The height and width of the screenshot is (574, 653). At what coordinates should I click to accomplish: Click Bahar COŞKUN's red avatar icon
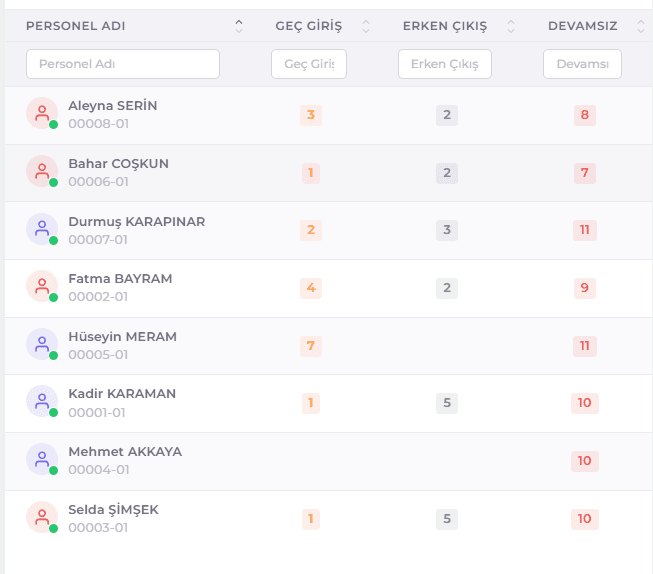pos(42,171)
